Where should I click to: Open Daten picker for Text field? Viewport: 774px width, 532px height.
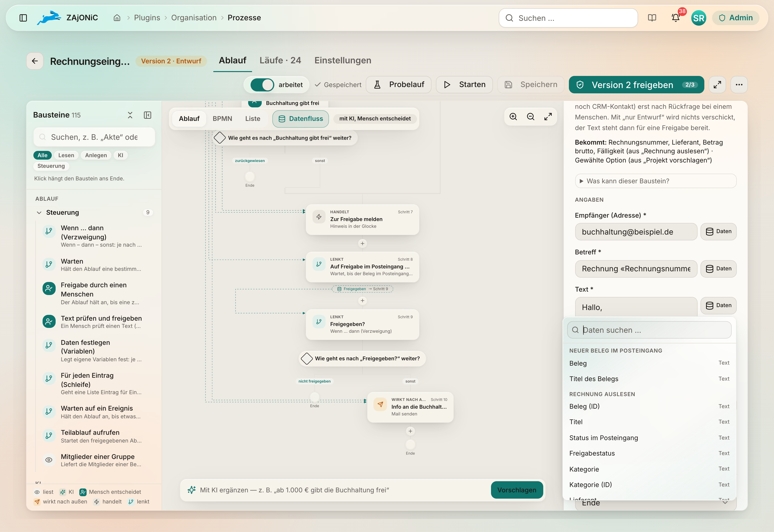click(x=718, y=305)
